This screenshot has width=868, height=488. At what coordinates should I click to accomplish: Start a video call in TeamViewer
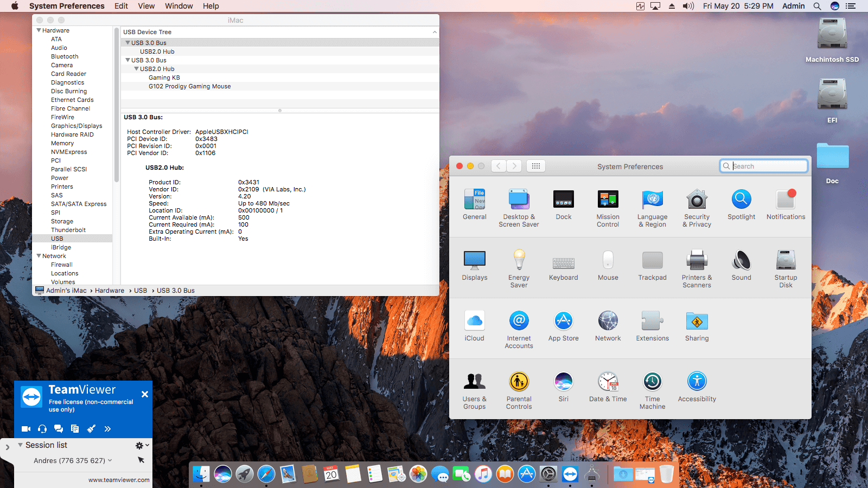25,428
